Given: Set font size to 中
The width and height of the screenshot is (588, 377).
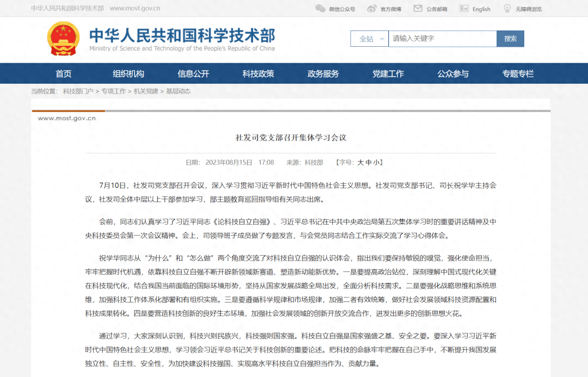Looking at the screenshot, I should point(368,163).
